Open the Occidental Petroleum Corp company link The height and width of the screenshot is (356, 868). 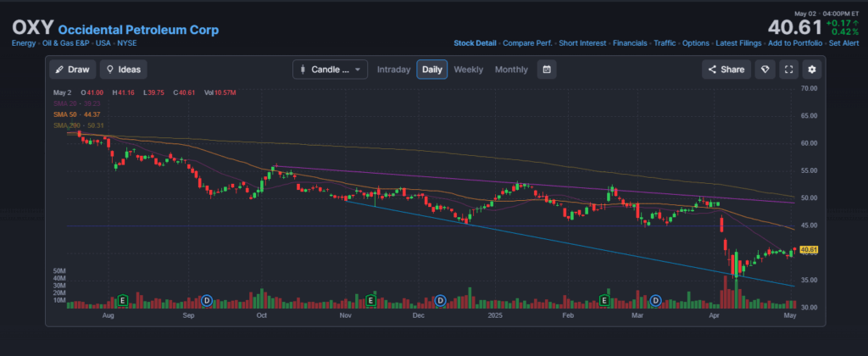(x=138, y=30)
